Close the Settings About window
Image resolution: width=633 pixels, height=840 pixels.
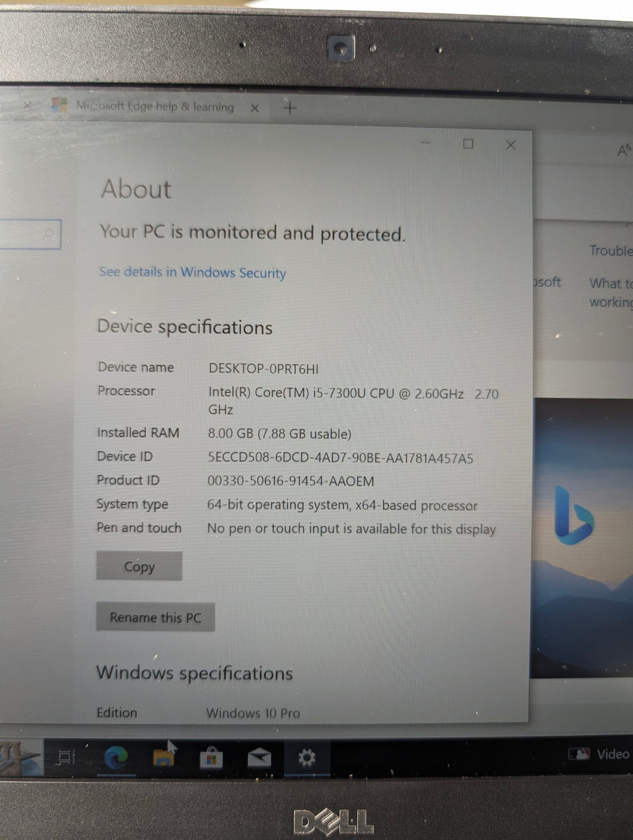pos(510,145)
